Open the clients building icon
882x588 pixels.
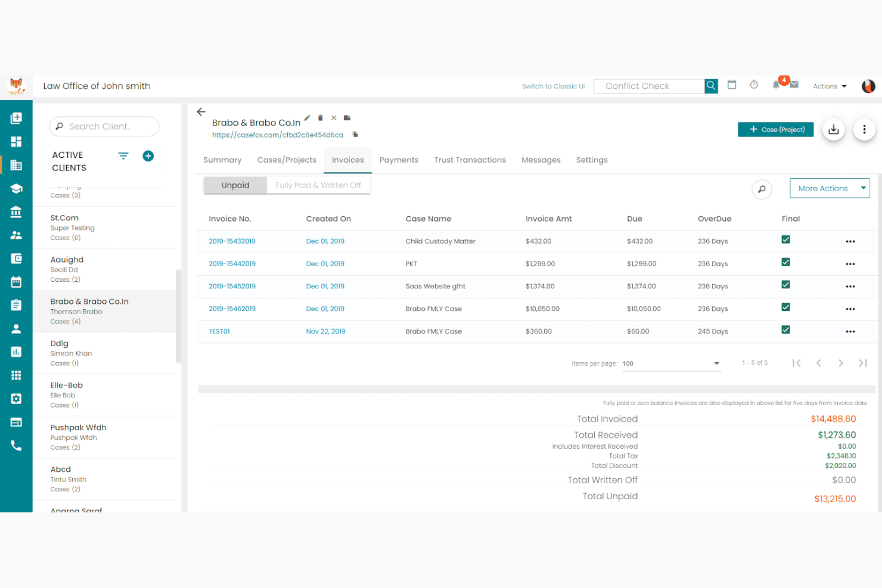16,165
